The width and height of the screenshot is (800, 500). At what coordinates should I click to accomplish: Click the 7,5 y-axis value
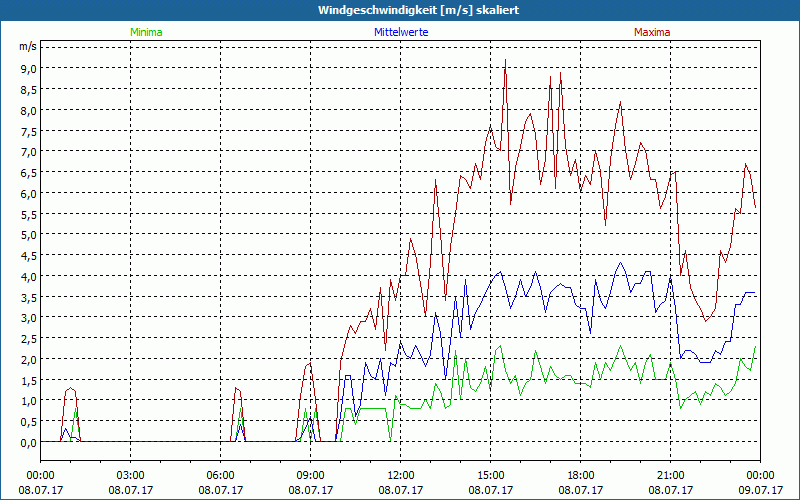29,131
